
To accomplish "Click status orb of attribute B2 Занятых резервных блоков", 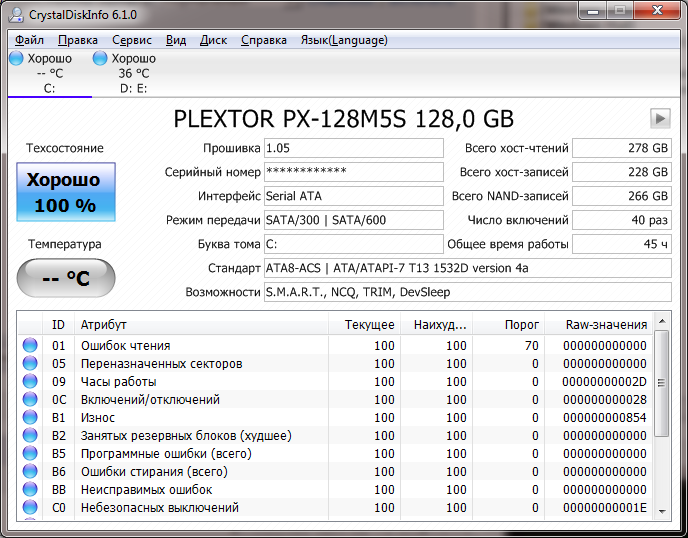I will pyautogui.click(x=30, y=435).
